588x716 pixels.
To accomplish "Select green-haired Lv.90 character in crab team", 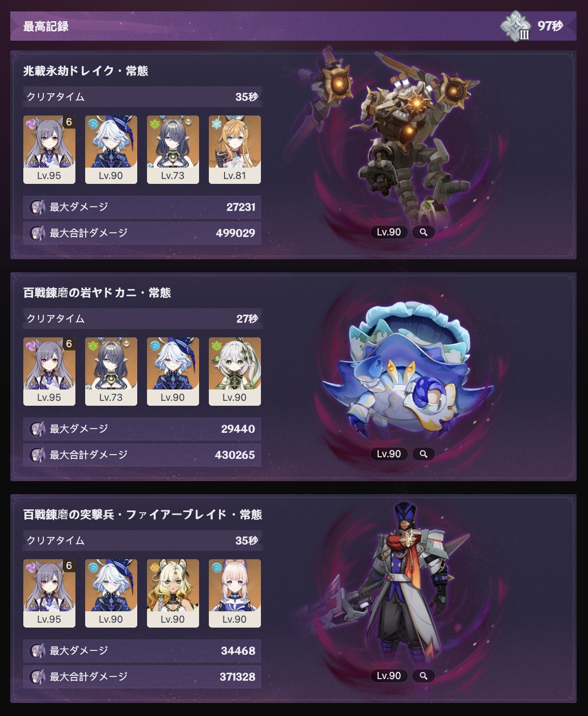I will click(235, 372).
